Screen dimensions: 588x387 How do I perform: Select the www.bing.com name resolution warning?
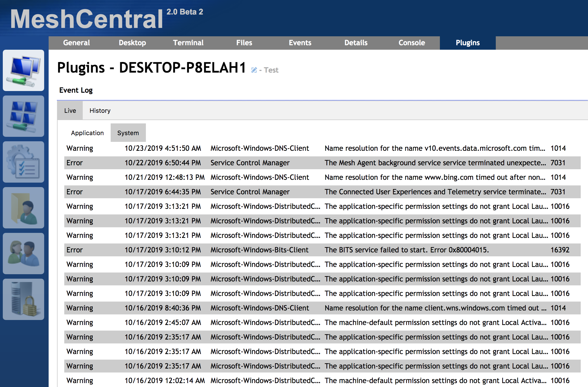coord(323,177)
